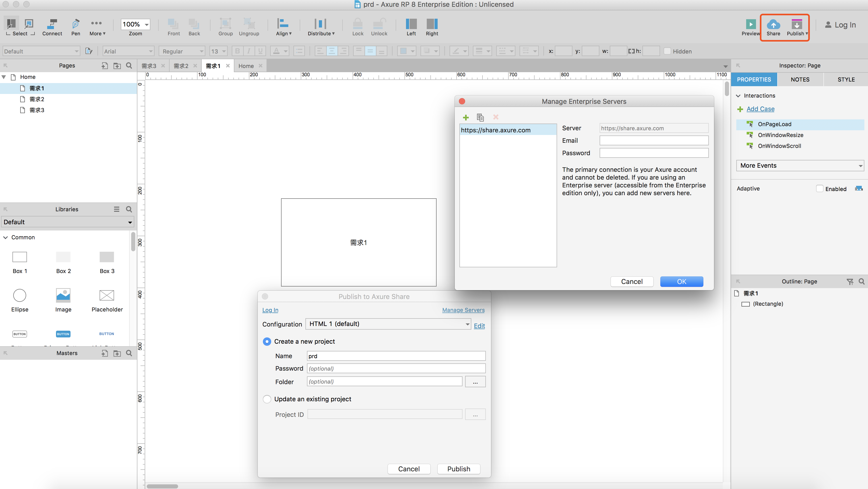Click green plus to add server
The height and width of the screenshot is (489, 868).
coord(466,117)
